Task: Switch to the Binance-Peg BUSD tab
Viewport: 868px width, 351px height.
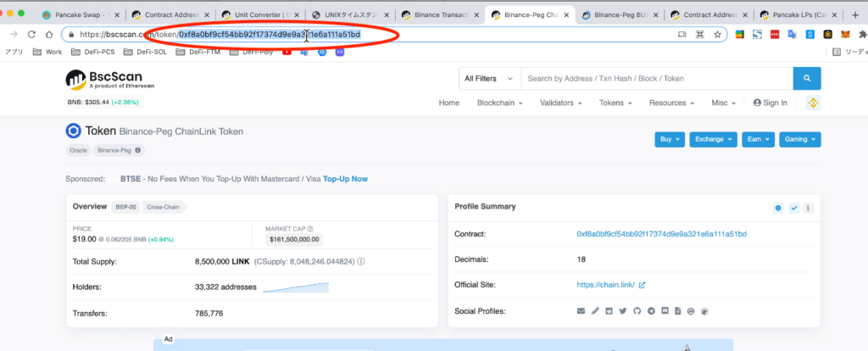Action: 619,15
